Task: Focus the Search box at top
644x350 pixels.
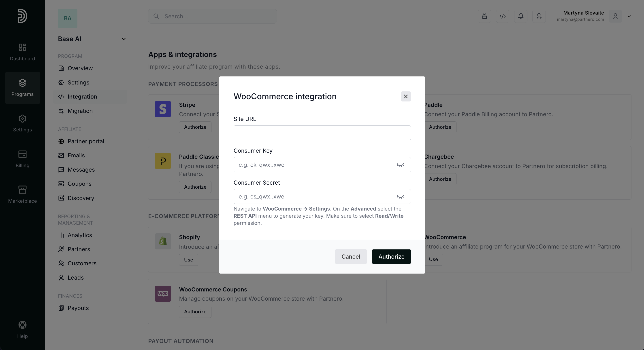Action: [x=213, y=16]
